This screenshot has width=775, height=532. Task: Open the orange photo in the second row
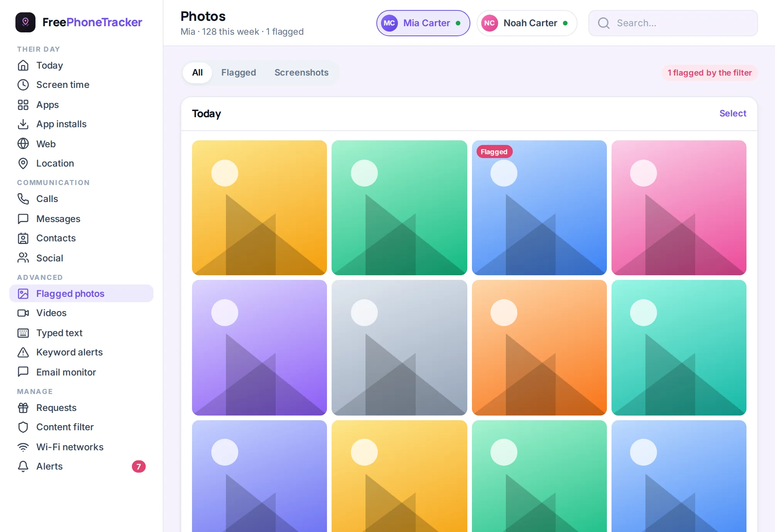(x=539, y=348)
